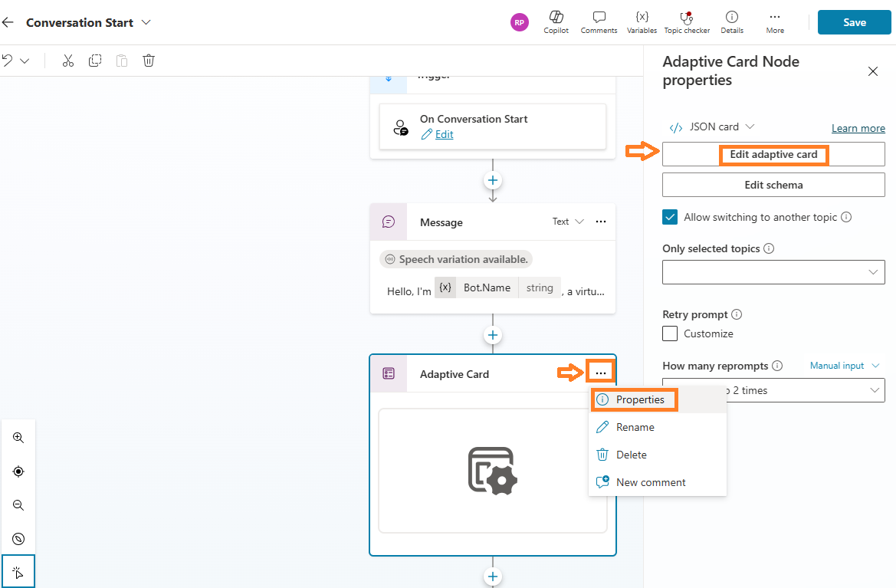896x588 pixels.
Task: Expand the Conversation Start title dropdown
Action: pos(146,22)
